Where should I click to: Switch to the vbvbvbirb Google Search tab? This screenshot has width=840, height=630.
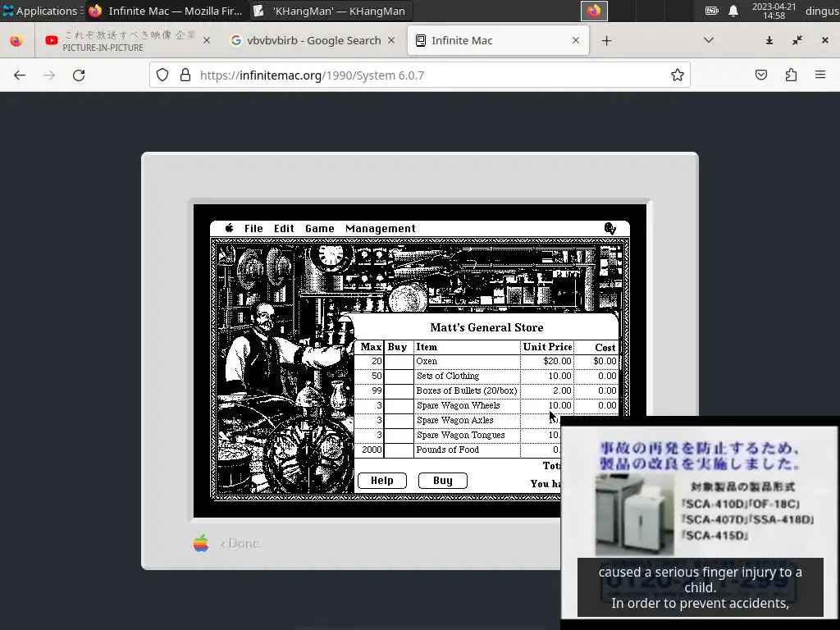click(x=313, y=41)
